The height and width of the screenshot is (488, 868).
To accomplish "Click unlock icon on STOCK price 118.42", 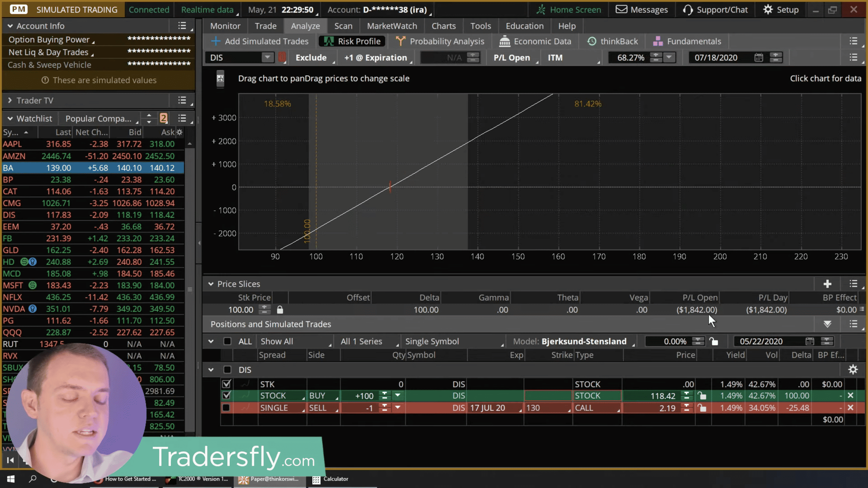I will pos(702,396).
